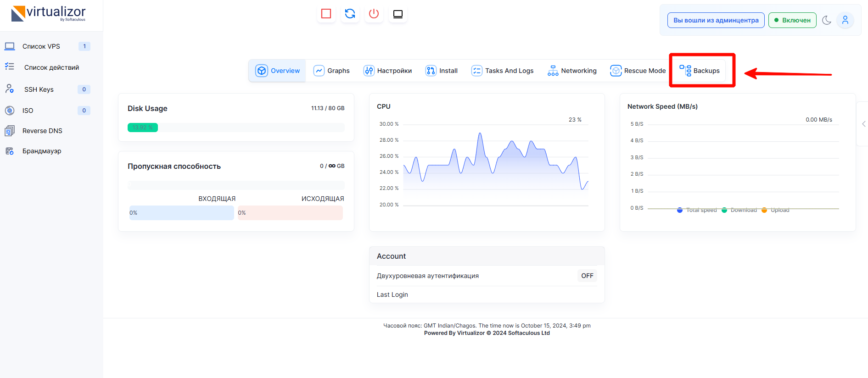Viewport: 868px width, 378px height.
Task: Click the Брандмауэр firewall icon
Action: coord(10,151)
